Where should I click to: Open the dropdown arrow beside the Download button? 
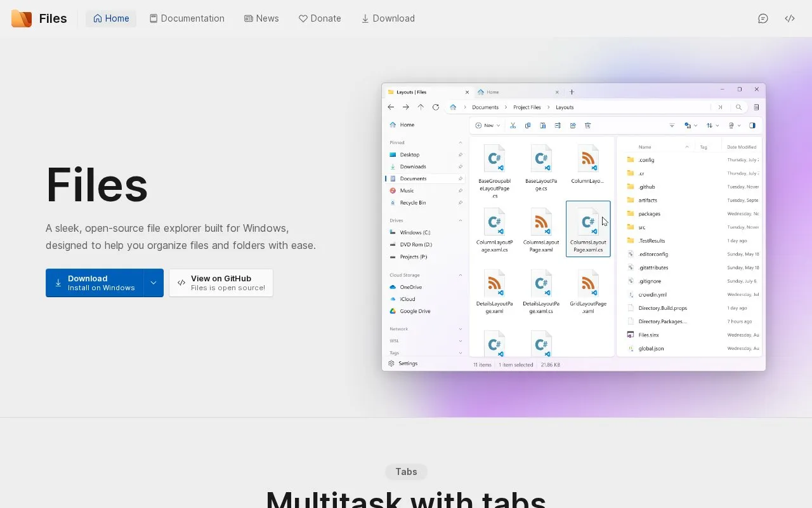coord(154,283)
